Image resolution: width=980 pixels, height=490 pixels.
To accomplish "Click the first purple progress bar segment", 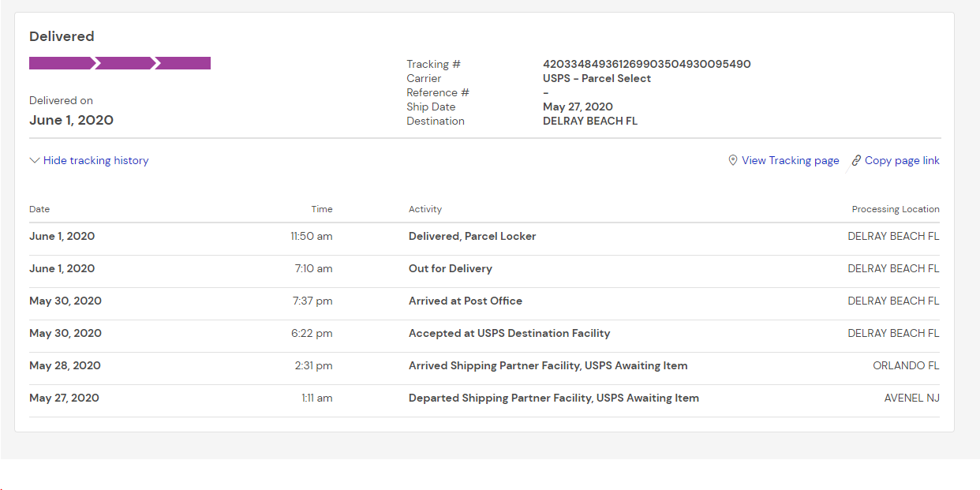I will point(61,63).
